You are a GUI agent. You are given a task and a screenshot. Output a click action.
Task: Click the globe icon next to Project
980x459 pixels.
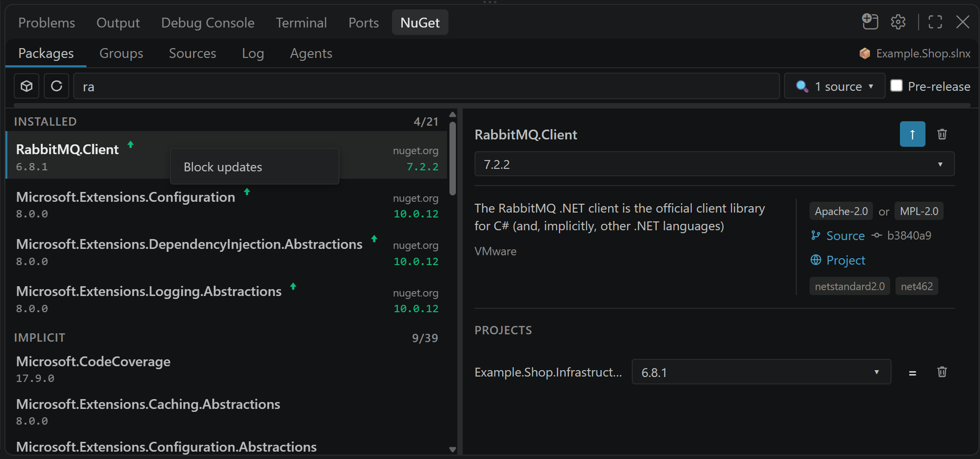(x=816, y=260)
